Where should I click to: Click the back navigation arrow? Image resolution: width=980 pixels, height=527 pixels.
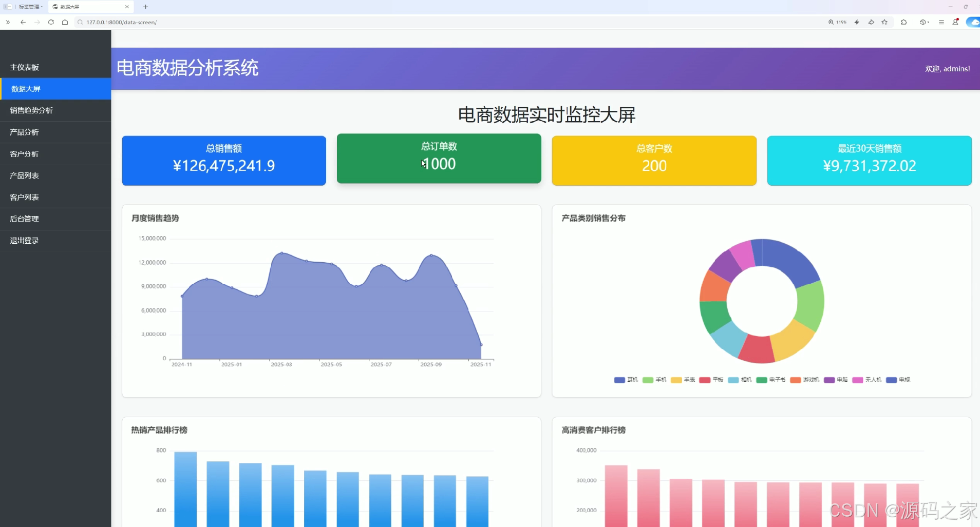(23, 22)
